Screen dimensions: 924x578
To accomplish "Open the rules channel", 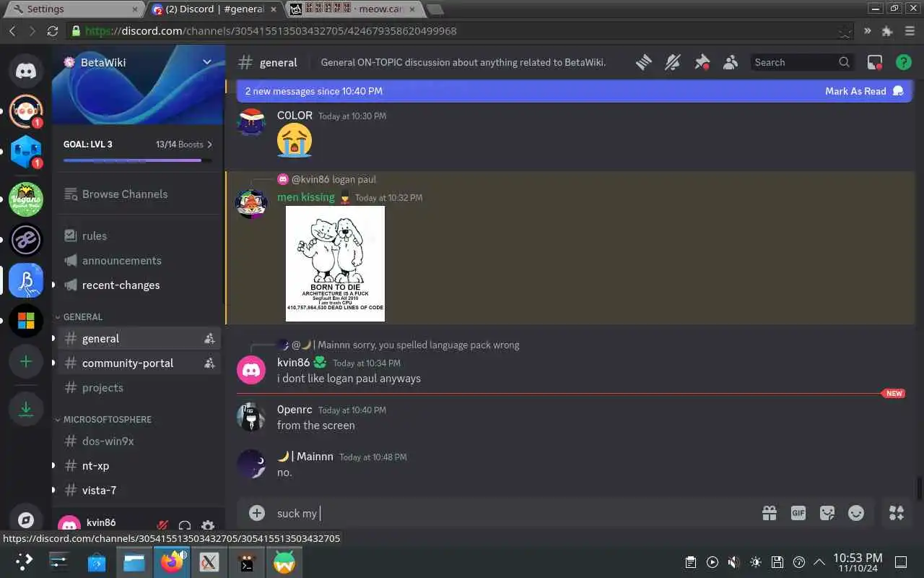I will coord(139,236).
